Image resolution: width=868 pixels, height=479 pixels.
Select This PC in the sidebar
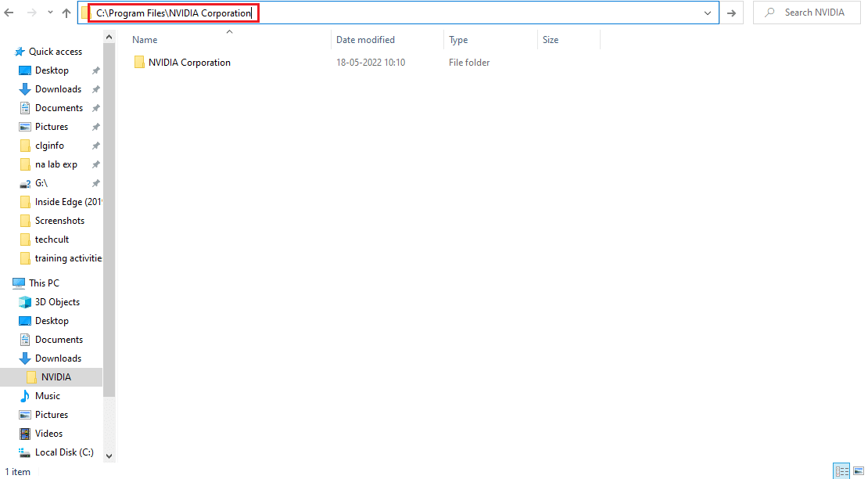[x=44, y=283]
